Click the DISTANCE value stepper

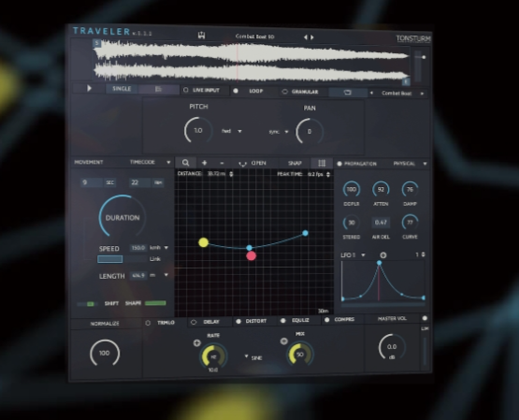(x=231, y=174)
